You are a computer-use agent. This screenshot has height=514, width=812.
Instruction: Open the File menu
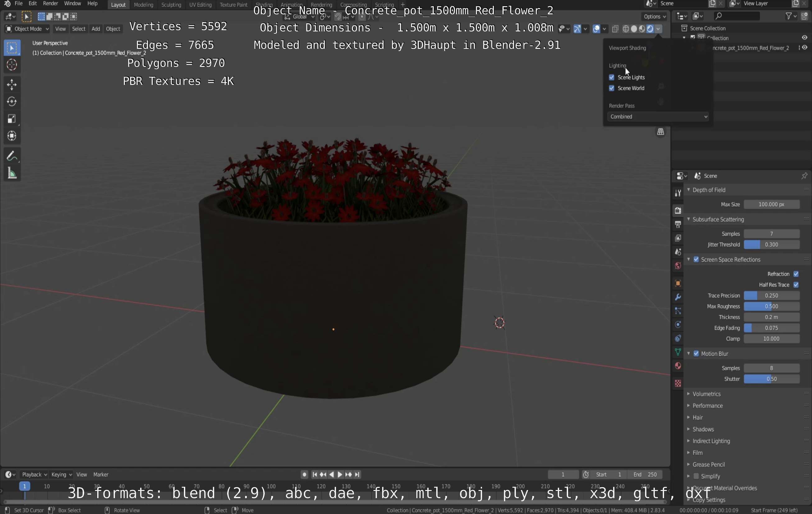[19, 4]
